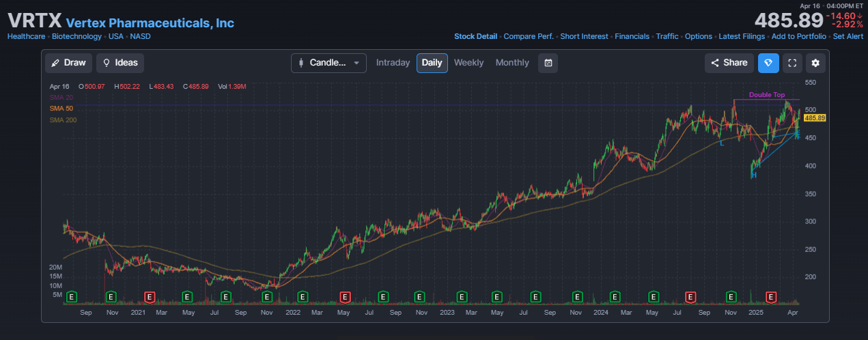Click the Nov 2022 earnings marker

421,297
